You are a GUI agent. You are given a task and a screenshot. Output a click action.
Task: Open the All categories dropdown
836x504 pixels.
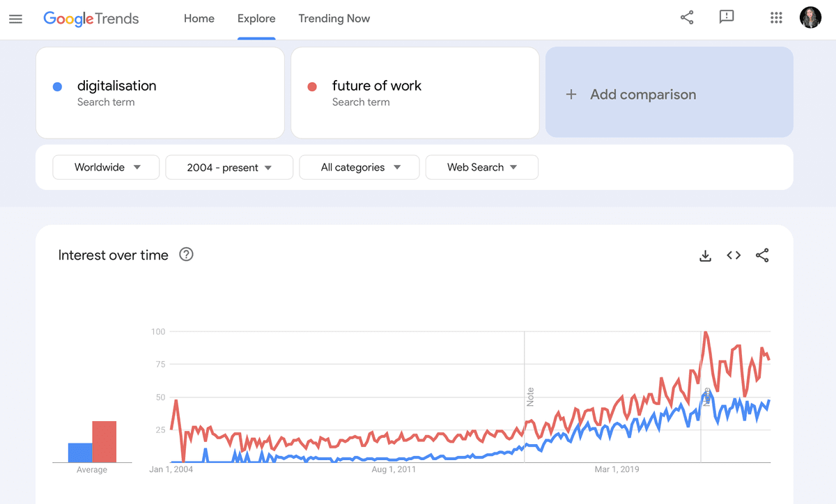tap(359, 167)
